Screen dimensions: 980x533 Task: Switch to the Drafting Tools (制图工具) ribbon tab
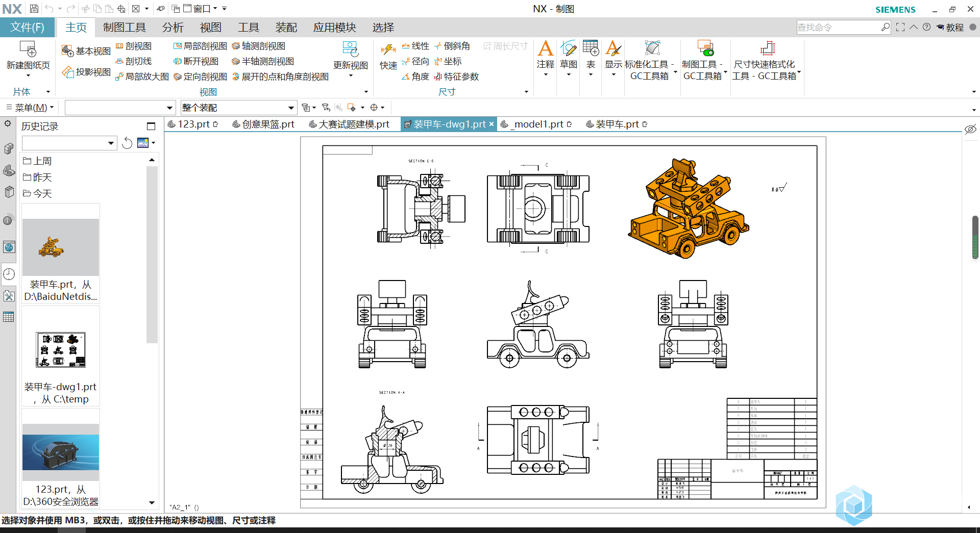tap(124, 28)
